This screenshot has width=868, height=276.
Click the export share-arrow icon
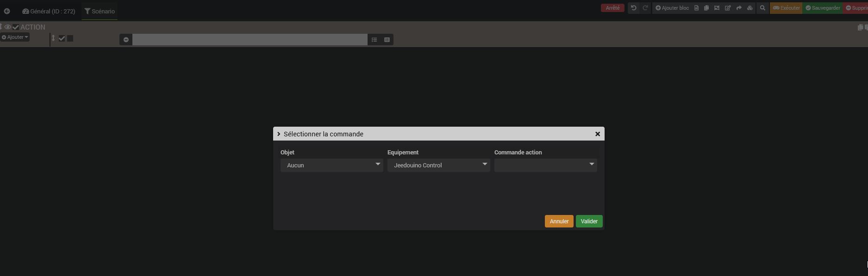(x=739, y=8)
